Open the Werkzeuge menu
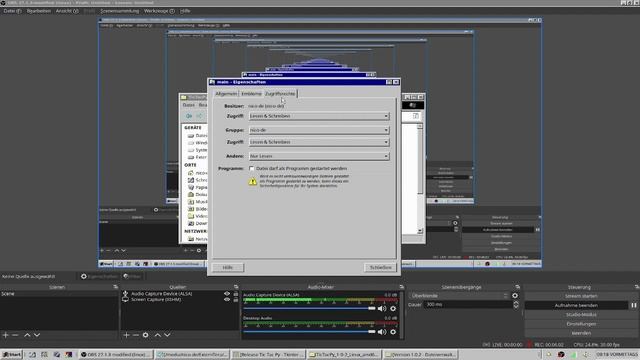The height and width of the screenshot is (360, 640). coord(159,11)
